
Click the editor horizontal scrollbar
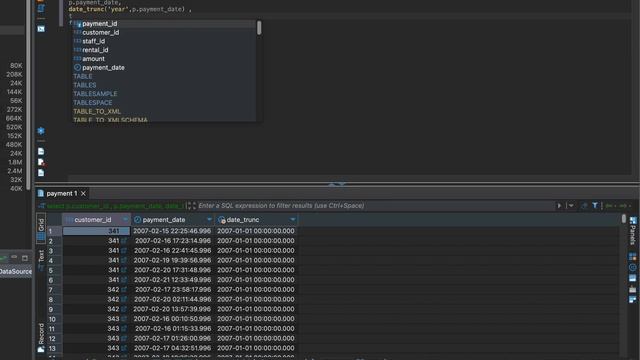pos(351,178)
